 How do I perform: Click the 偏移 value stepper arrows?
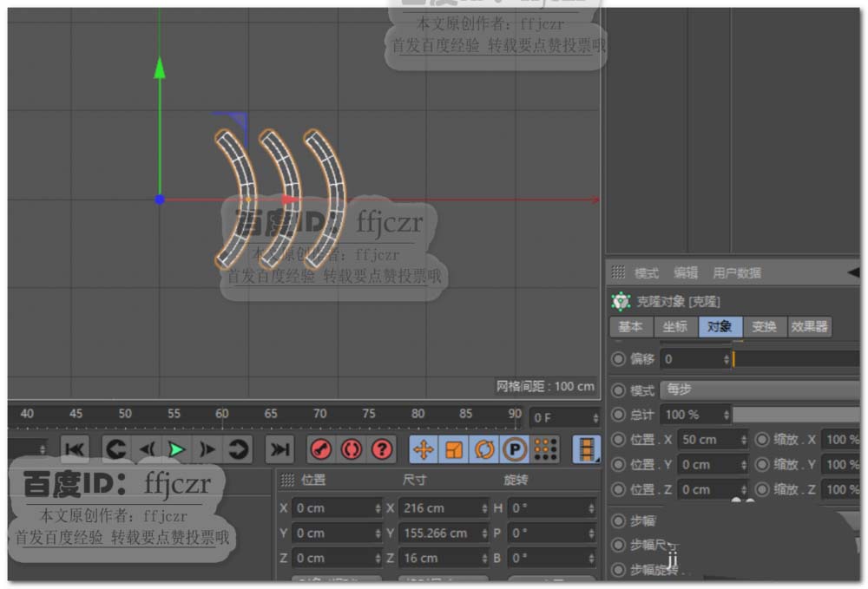coord(727,359)
